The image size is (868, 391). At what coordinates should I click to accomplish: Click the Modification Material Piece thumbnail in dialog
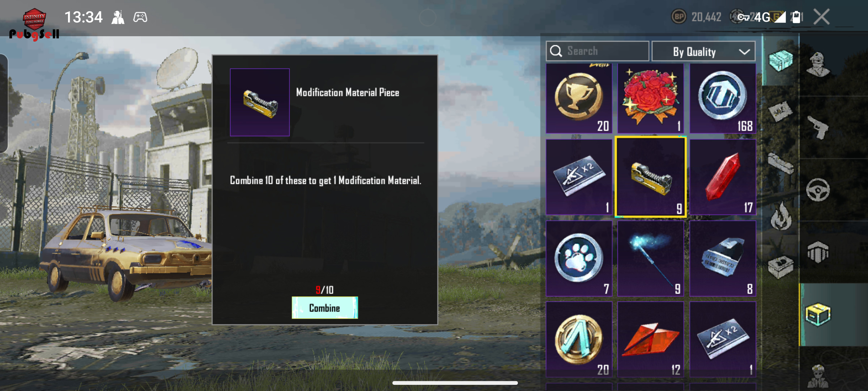[x=260, y=102]
